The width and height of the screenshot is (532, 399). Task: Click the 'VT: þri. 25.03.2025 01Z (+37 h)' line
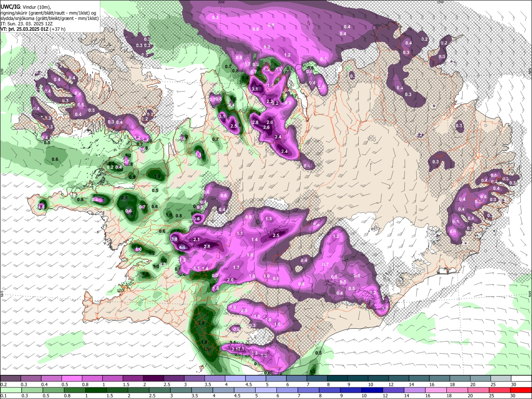[33, 29]
